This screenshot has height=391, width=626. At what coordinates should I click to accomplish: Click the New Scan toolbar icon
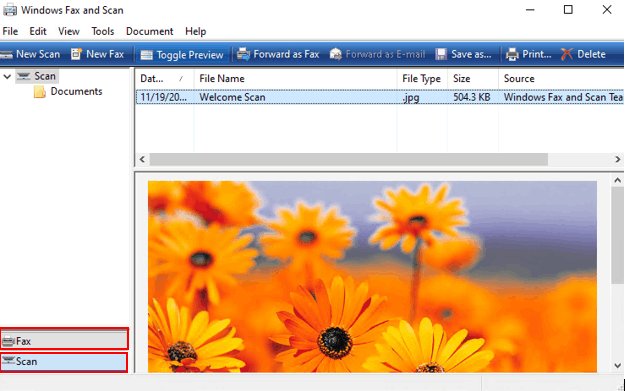tap(6, 54)
